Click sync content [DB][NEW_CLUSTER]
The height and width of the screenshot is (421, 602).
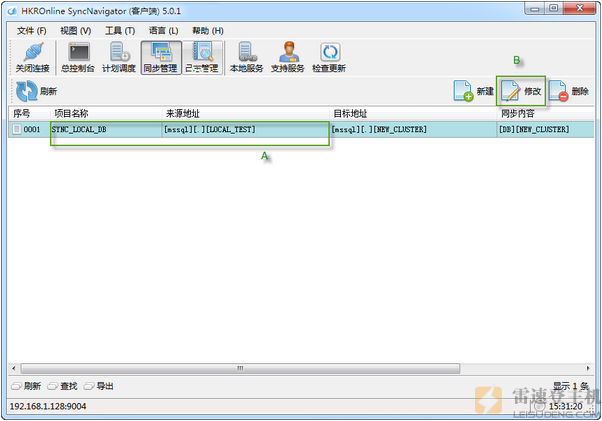pyautogui.click(x=534, y=129)
